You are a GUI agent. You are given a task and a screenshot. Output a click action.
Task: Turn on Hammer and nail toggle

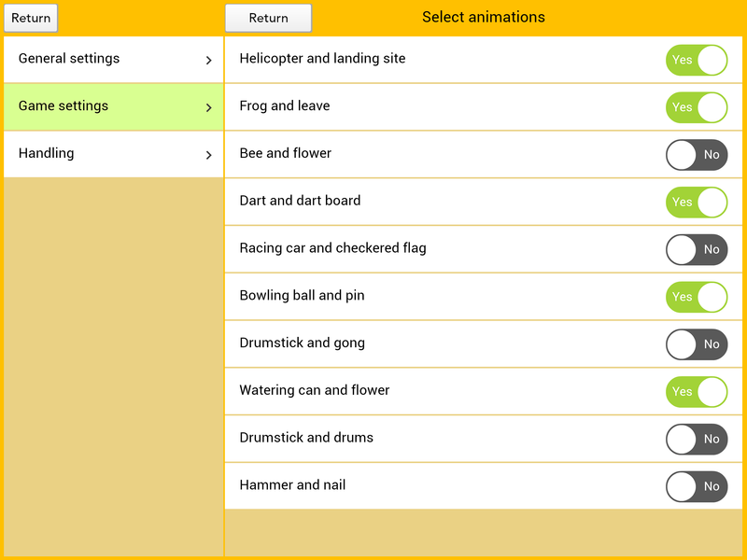[697, 486]
